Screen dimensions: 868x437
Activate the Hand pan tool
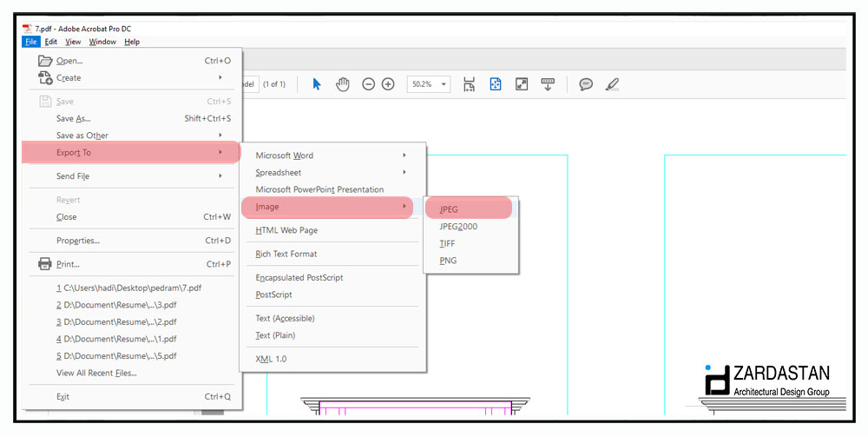[x=343, y=84]
